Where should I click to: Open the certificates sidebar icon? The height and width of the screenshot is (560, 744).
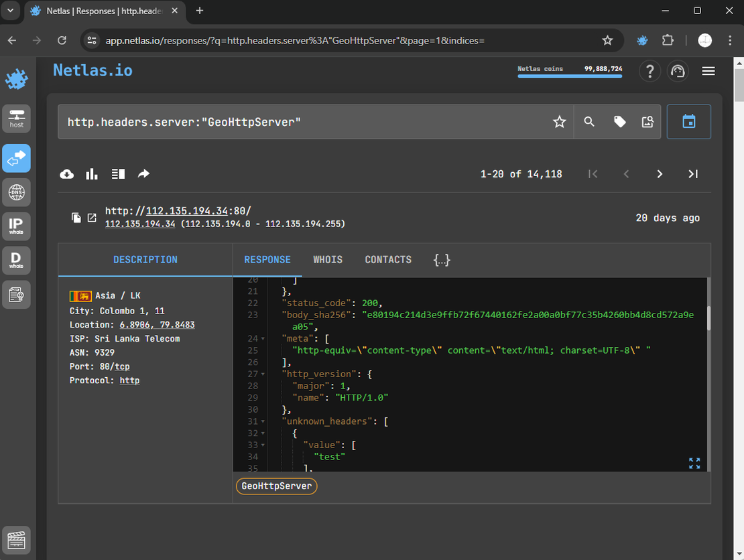pos(16,293)
